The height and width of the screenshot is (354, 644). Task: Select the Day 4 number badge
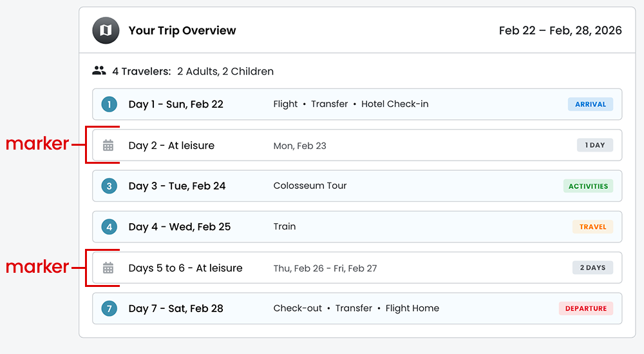tap(109, 227)
